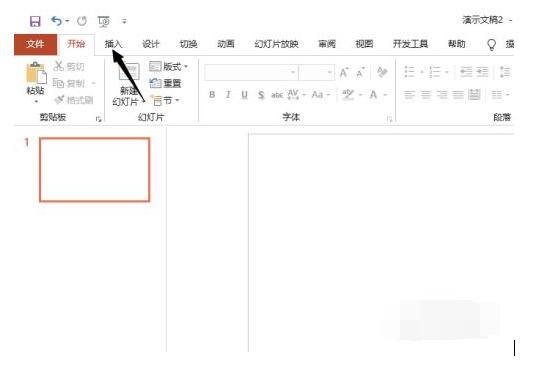The height and width of the screenshot is (374, 538).
Task: Clear all formatting icon
Action: click(x=382, y=72)
